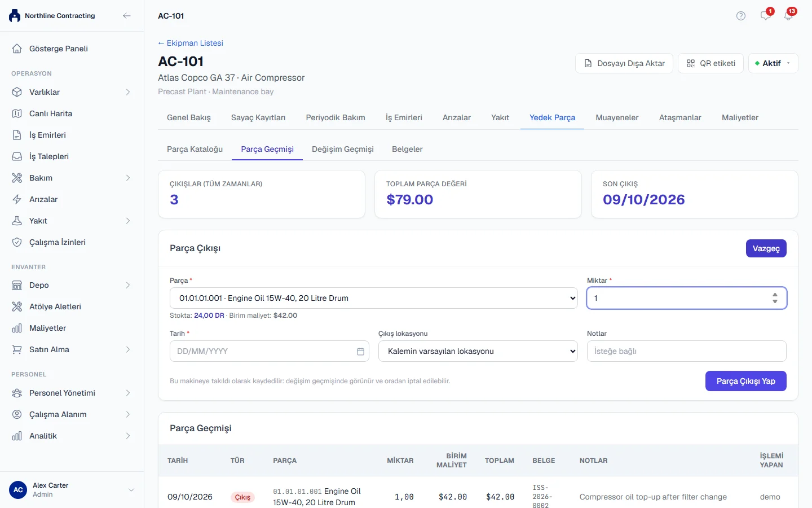Click the QR etiketi button
The image size is (812, 508).
click(710, 63)
